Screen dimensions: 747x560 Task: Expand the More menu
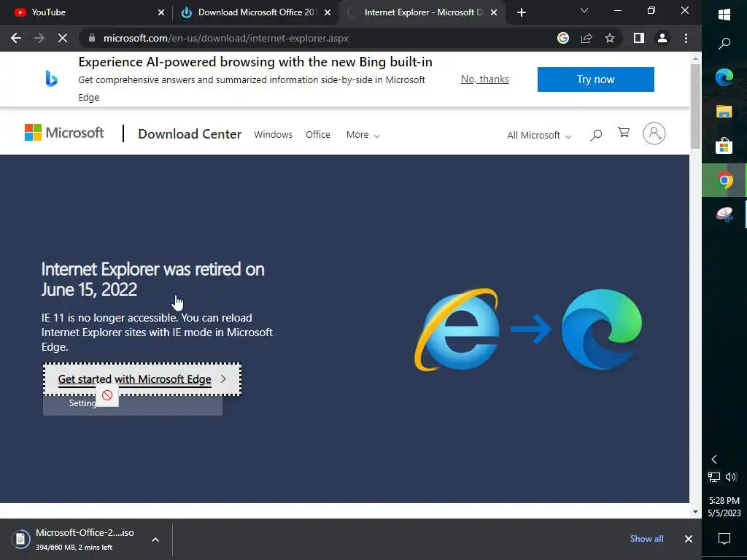point(363,135)
